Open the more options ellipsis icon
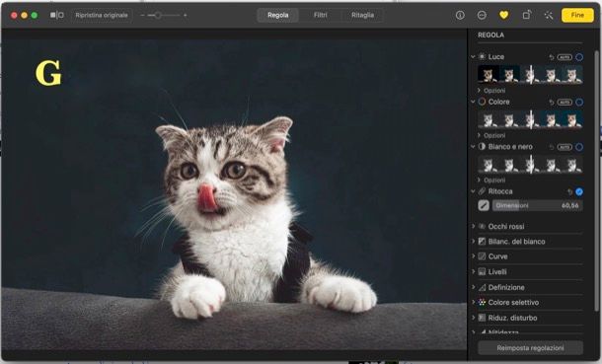Image resolution: width=602 pixels, height=364 pixels. point(482,15)
